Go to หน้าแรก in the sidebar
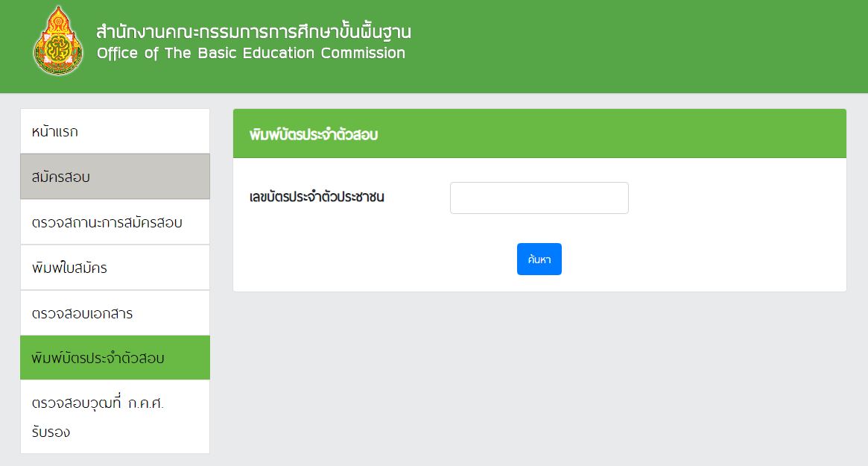 point(115,131)
